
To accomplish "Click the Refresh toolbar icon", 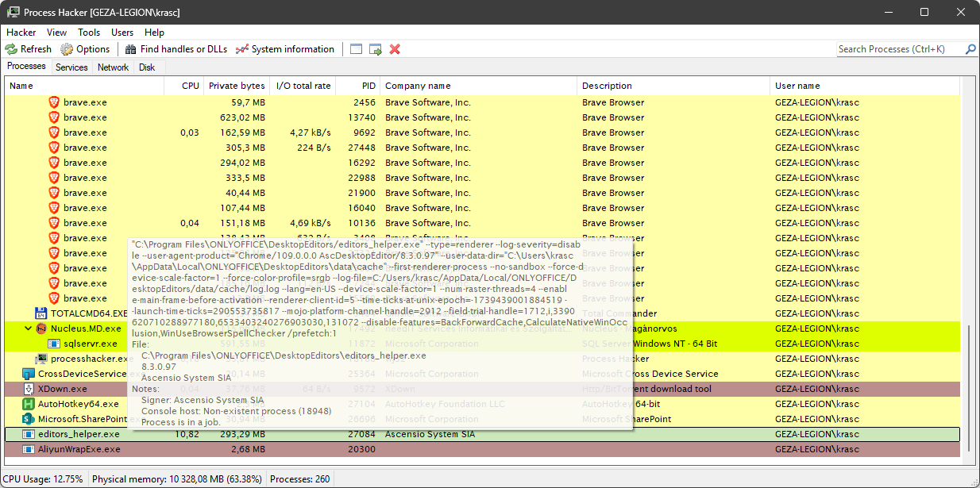I will coord(11,49).
